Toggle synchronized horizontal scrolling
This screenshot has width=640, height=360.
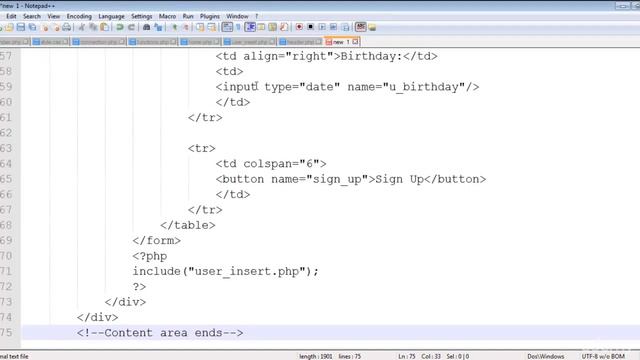[x=211, y=27]
